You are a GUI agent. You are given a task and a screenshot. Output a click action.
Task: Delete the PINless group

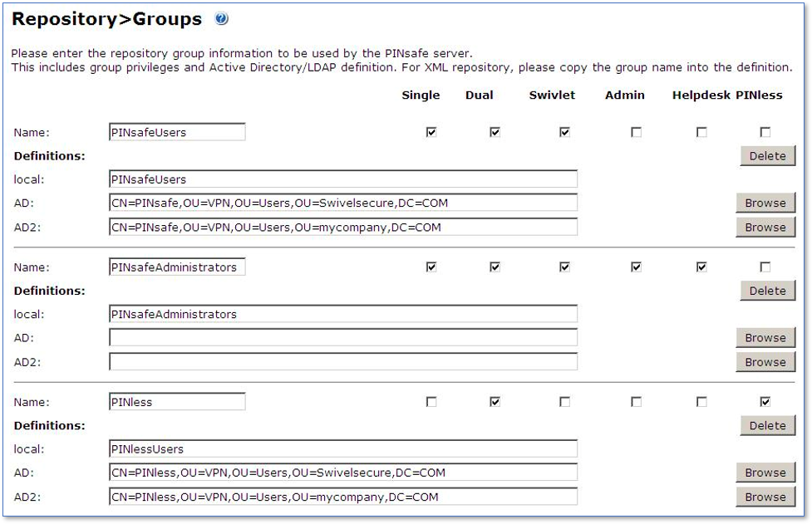pos(767,426)
